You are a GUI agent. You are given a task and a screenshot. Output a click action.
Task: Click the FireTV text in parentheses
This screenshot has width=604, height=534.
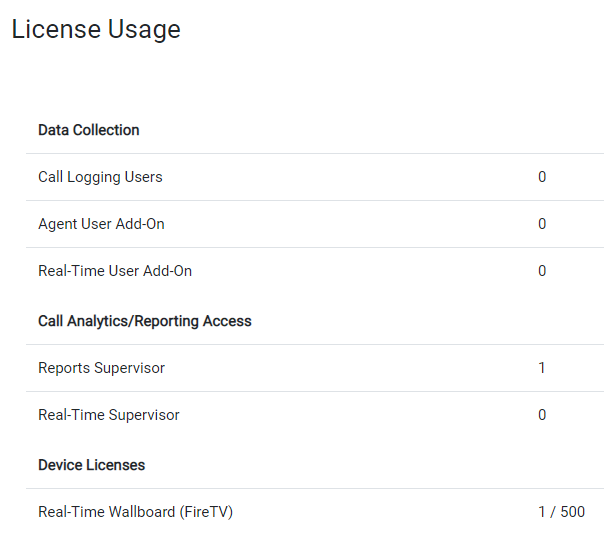click(x=206, y=512)
